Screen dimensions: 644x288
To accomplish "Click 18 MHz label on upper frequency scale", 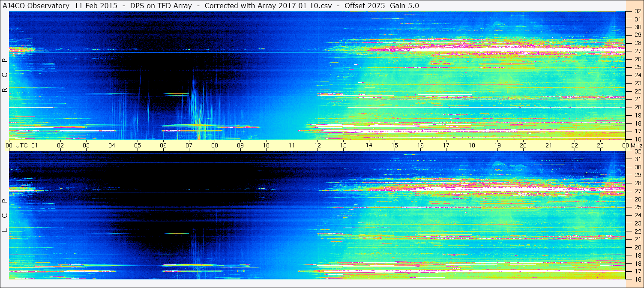I will (x=637, y=123).
